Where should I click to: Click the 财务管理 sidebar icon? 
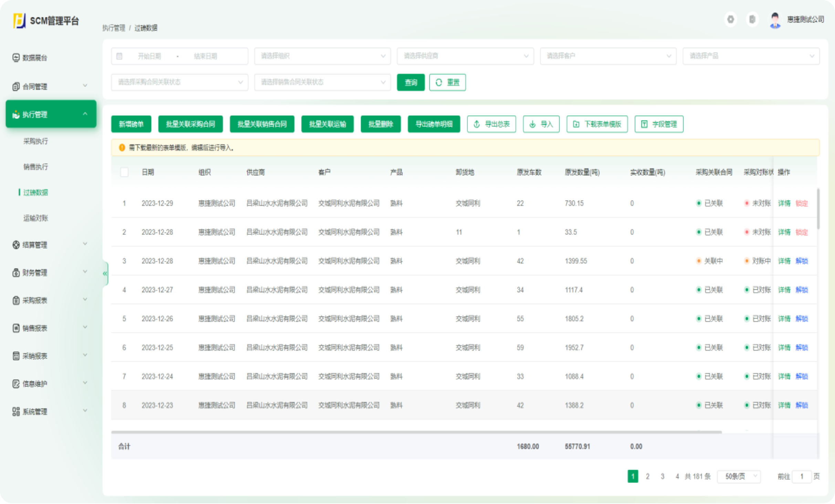coord(16,272)
